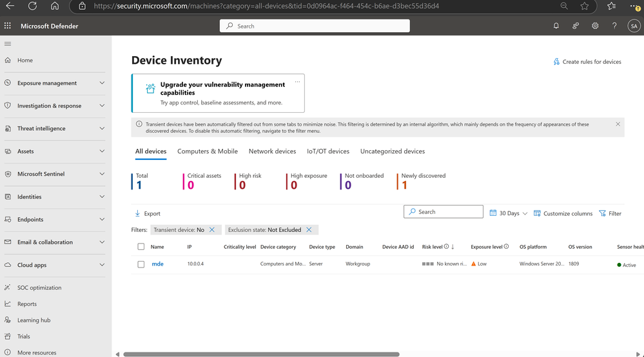
Task: Click the Exposure level info icon
Action: (x=506, y=247)
